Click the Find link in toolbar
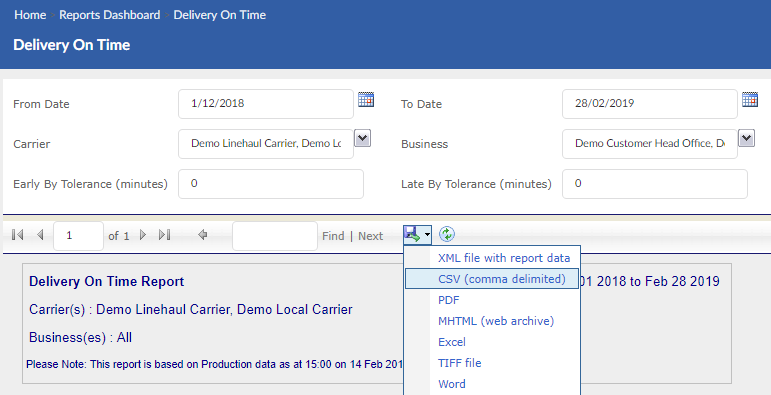Image resolution: width=771 pixels, height=395 pixels. pos(333,236)
